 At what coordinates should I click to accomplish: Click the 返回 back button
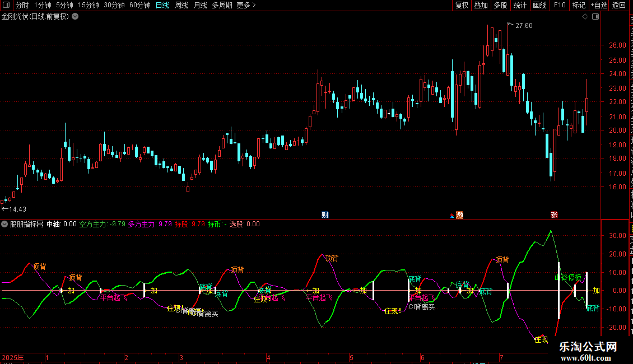click(x=618, y=5)
